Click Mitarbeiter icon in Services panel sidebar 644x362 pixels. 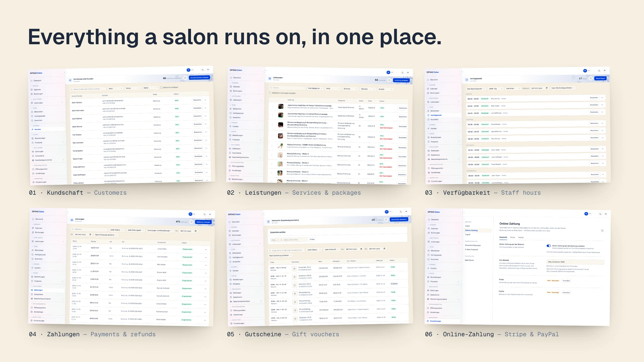[x=231, y=109]
